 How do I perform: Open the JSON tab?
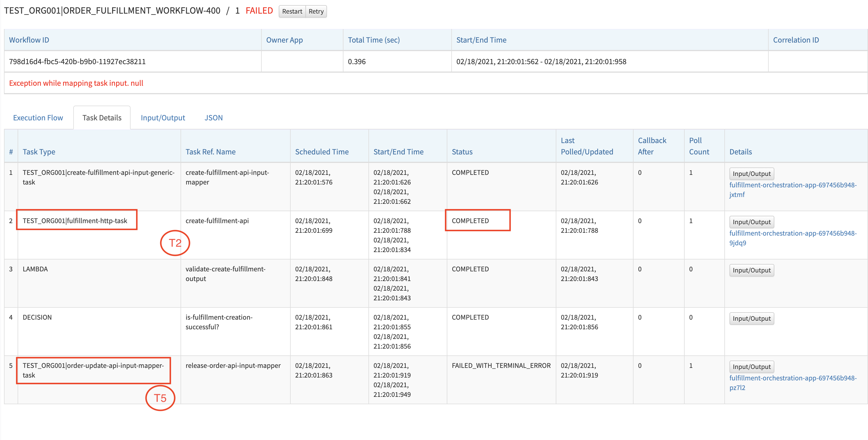coord(214,118)
